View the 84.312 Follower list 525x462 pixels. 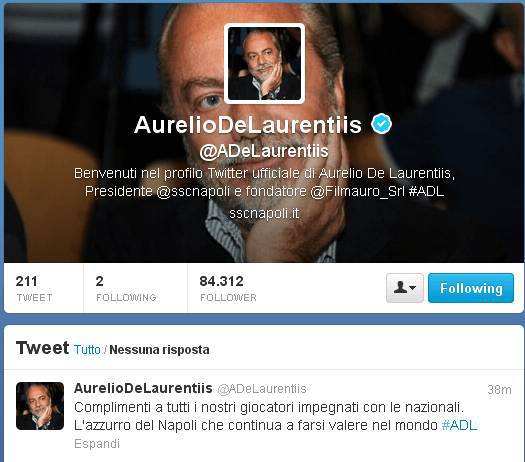(x=228, y=288)
